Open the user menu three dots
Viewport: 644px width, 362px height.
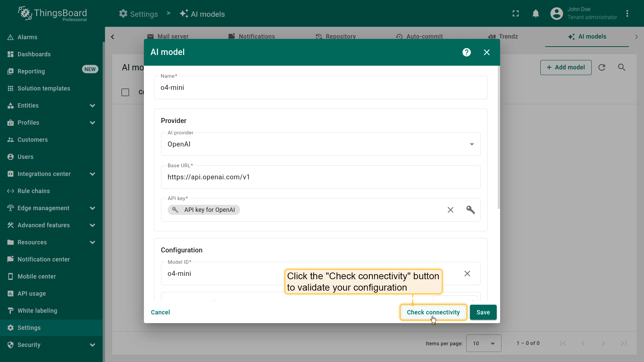[627, 14]
